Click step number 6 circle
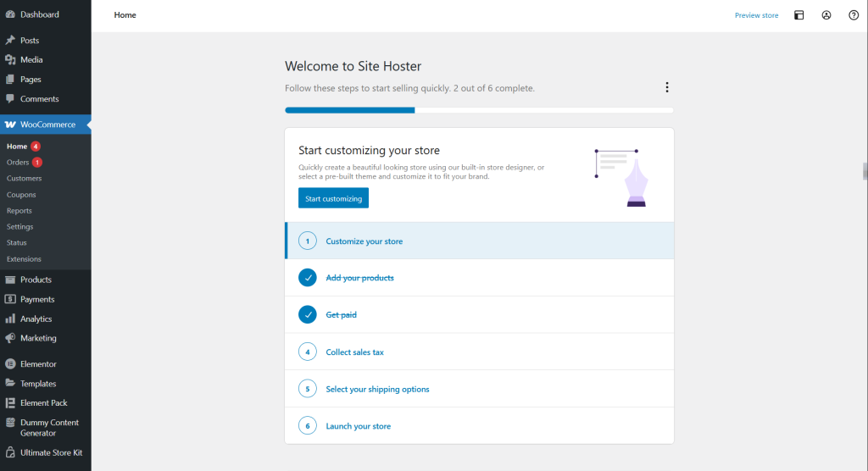Image resolution: width=868 pixels, height=471 pixels. [307, 425]
